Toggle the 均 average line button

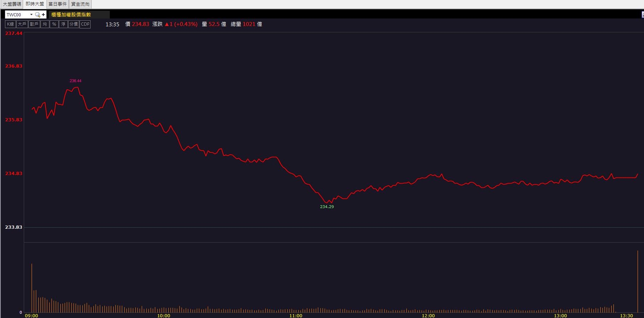45,24
